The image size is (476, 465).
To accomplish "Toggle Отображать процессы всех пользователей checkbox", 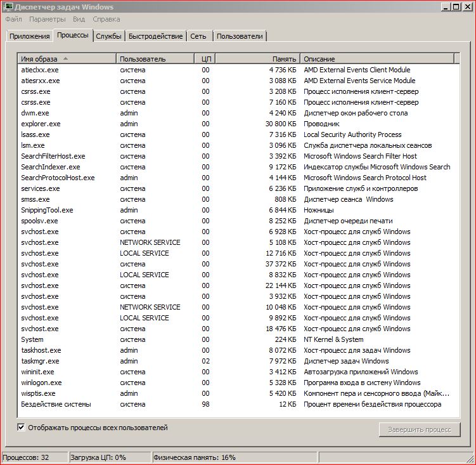I will [x=22, y=428].
